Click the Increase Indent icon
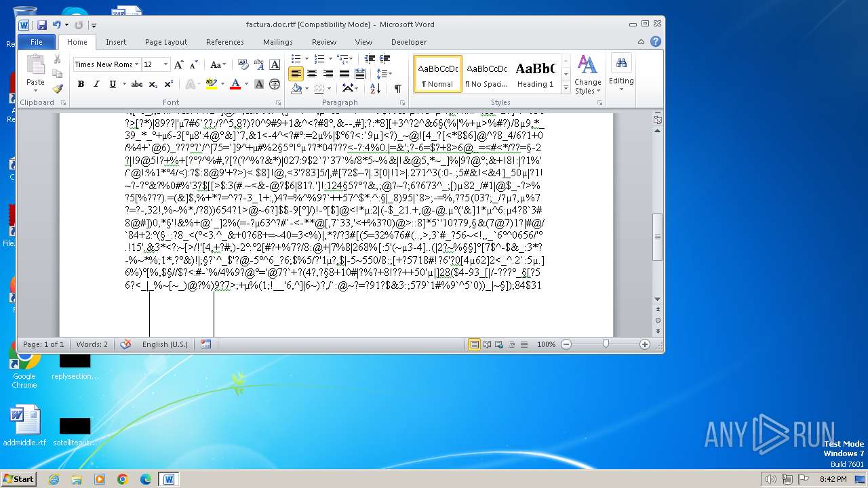 click(384, 59)
